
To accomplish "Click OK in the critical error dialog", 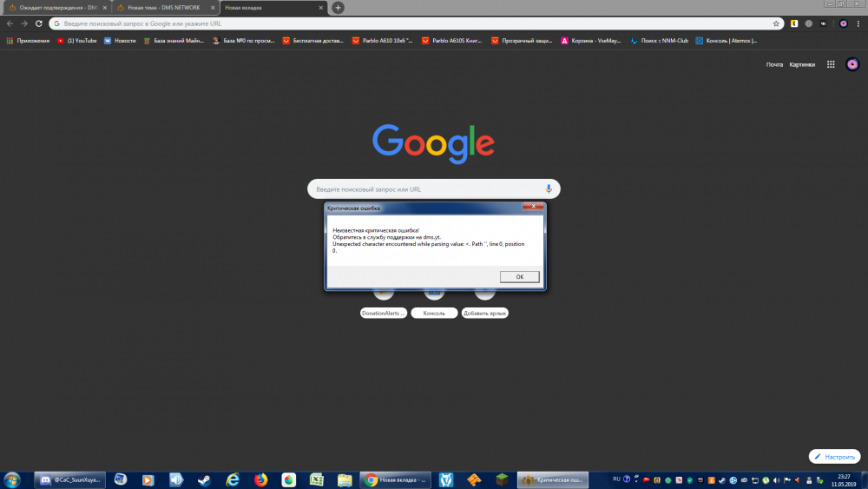I will point(520,276).
